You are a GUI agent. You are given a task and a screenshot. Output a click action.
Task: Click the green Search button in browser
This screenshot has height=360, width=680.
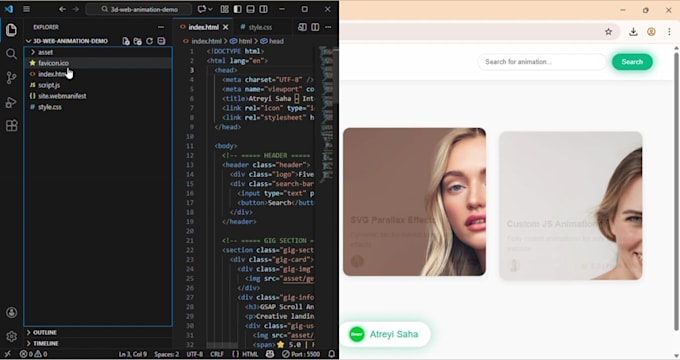click(632, 62)
